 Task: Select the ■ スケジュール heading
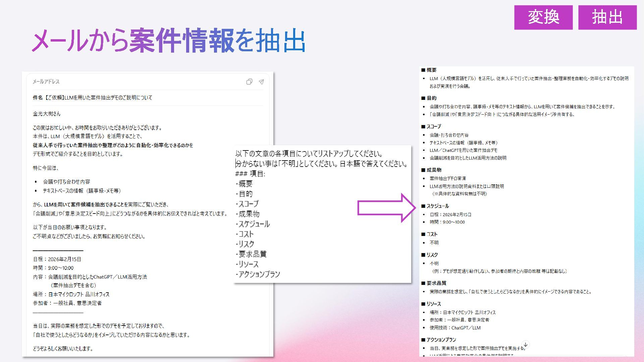(x=435, y=206)
